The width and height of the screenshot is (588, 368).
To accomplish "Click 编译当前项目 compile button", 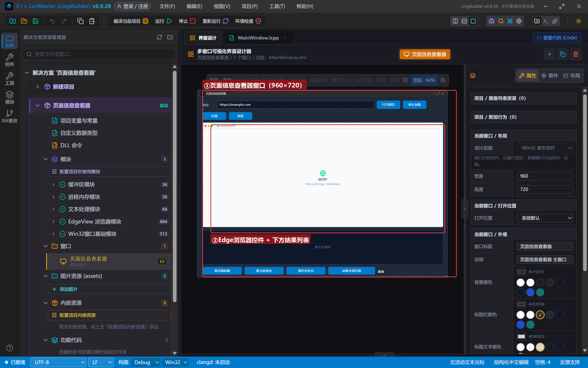I will tap(131, 21).
